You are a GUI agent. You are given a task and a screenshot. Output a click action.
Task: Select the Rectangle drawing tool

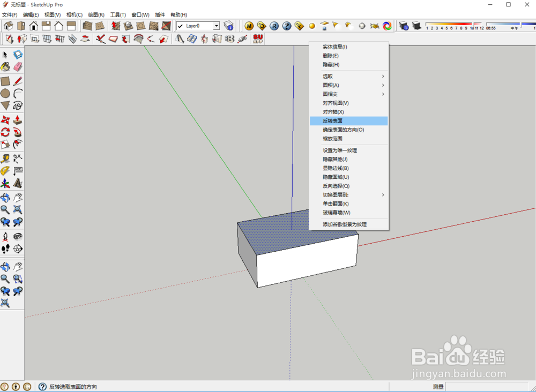[x=5, y=81]
